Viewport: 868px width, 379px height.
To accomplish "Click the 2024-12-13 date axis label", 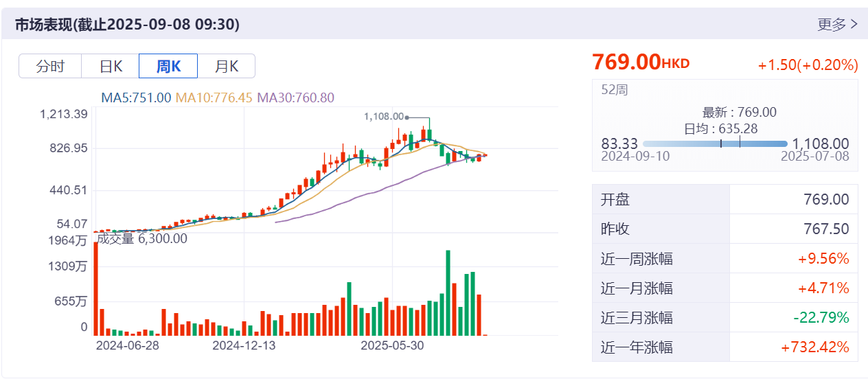I will pos(244,345).
